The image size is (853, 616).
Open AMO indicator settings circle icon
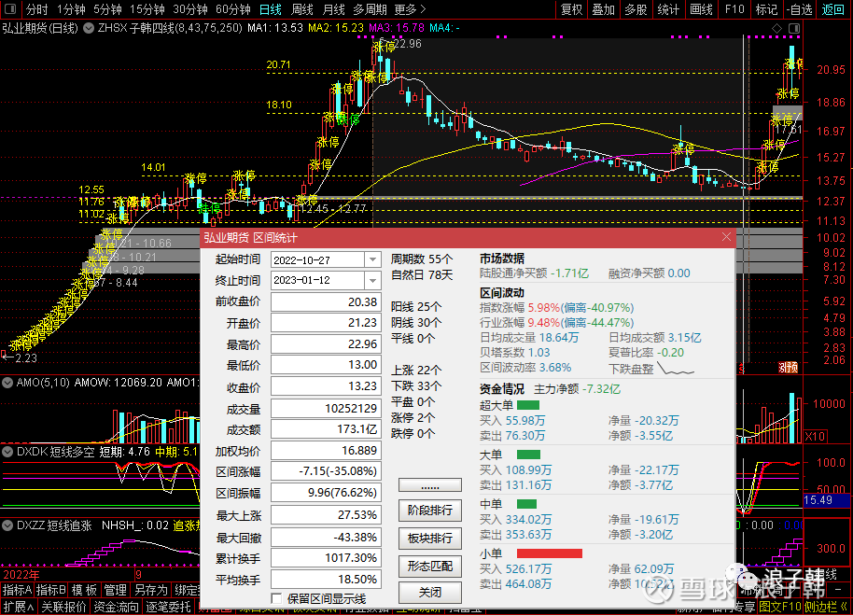tap(7, 383)
